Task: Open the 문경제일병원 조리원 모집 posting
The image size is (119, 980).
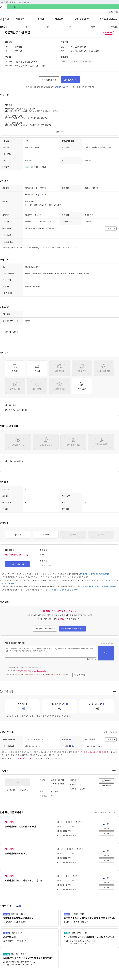Action: coord(16,854)
